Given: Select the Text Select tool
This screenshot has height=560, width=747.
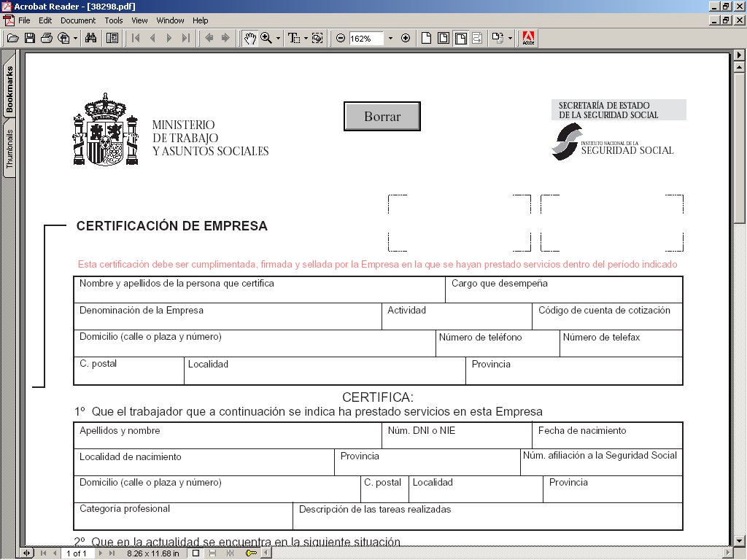Looking at the screenshot, I should (294, 38).
